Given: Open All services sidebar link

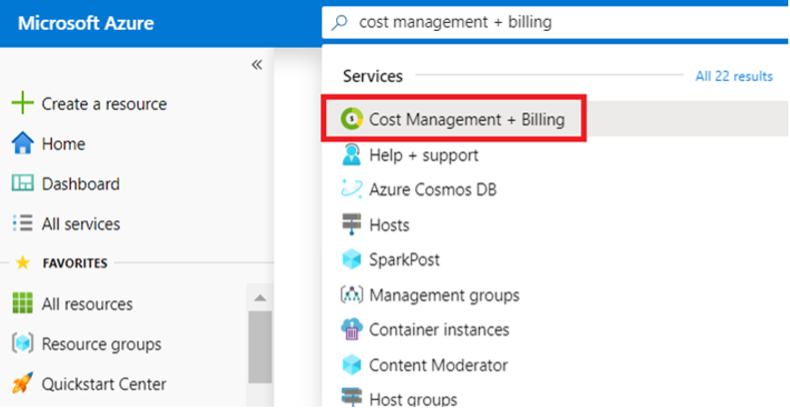Looking at the screenshot, I should click(x=81, y=224).
